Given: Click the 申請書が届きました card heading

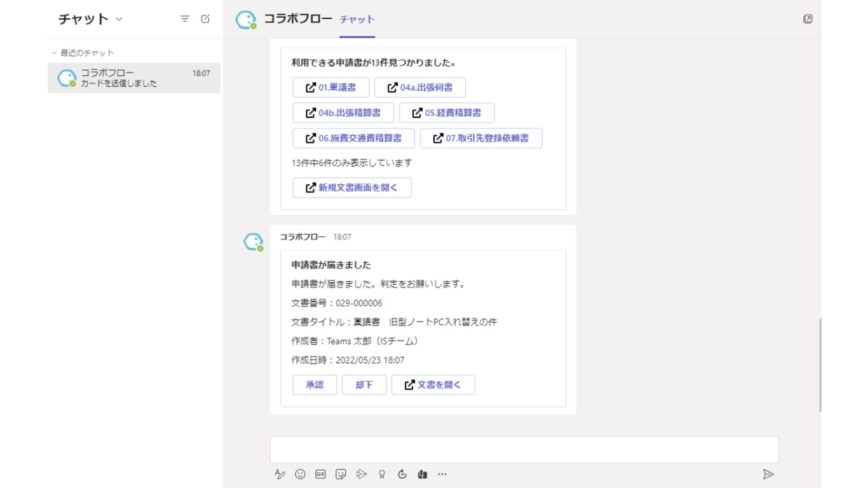Looking at the screenshot, I should [x=331, y=265].
